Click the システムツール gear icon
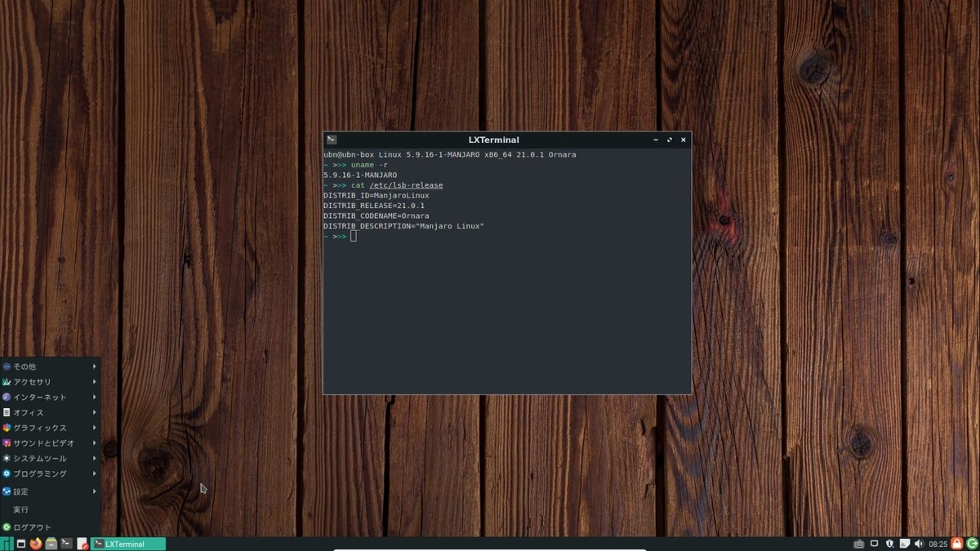 click(7, 459)
